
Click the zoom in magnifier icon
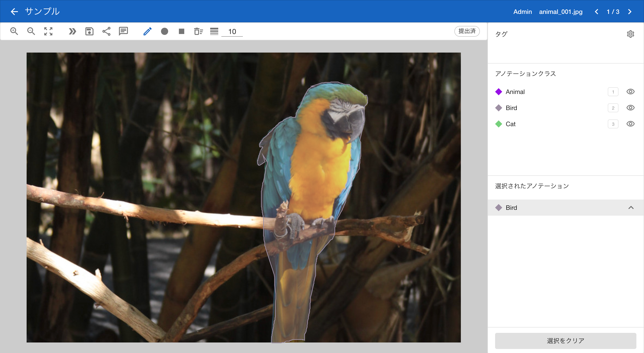point(14,31)
